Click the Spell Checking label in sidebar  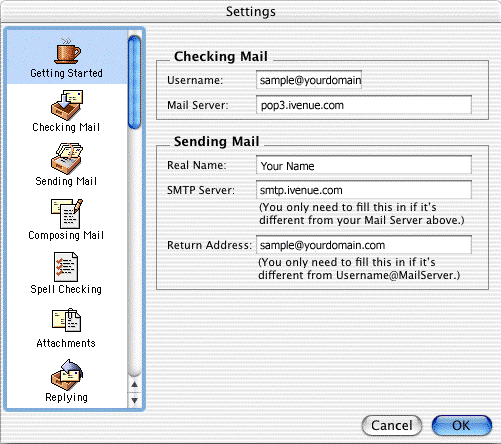(x=66, y=289)
